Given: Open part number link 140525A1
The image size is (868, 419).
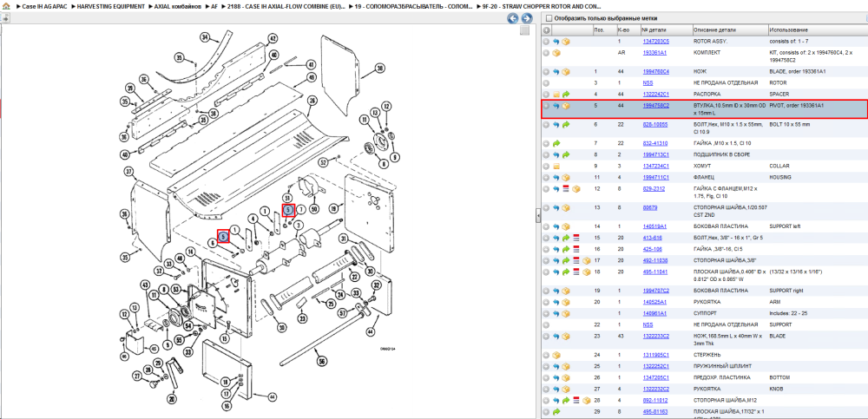Looking at the screenshot, I should click(x=654, y=302).
